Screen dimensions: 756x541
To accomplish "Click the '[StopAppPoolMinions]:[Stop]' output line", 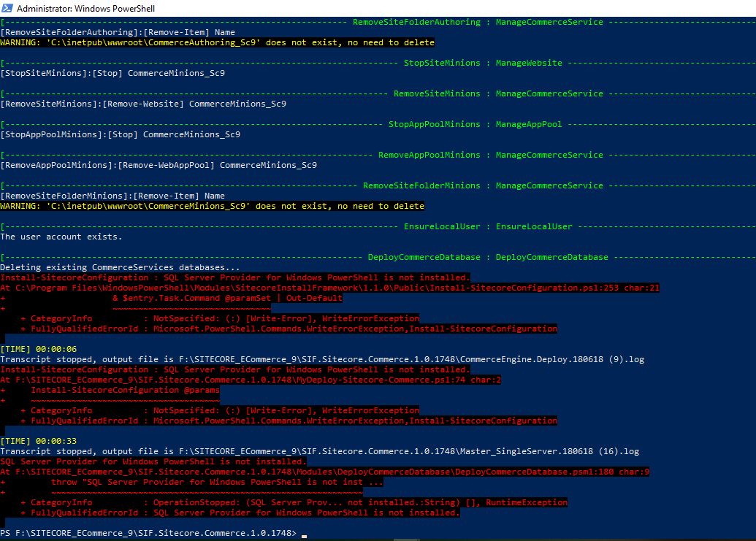I will (120, 134).
